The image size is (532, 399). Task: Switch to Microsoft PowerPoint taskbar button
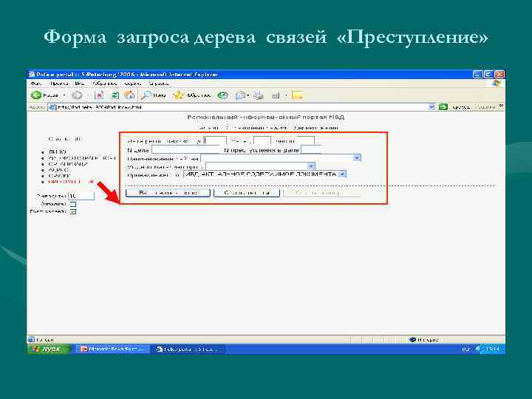[112, 349]
